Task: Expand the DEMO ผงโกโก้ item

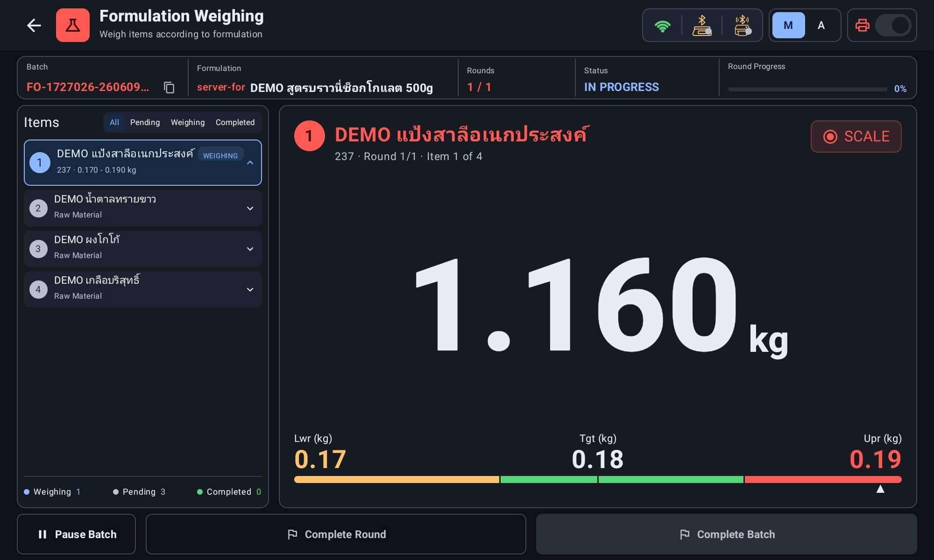Action: 250,249
